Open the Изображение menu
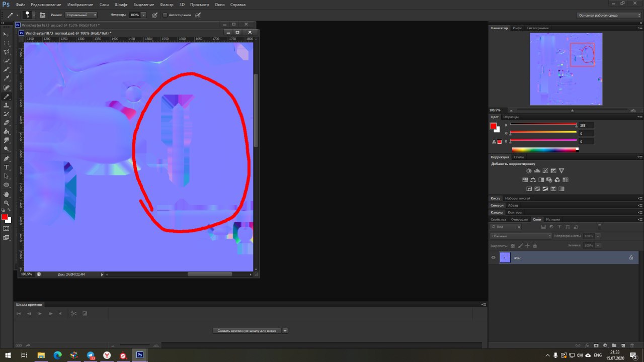This screenshot has width=644, height=362. click(80, 5)
